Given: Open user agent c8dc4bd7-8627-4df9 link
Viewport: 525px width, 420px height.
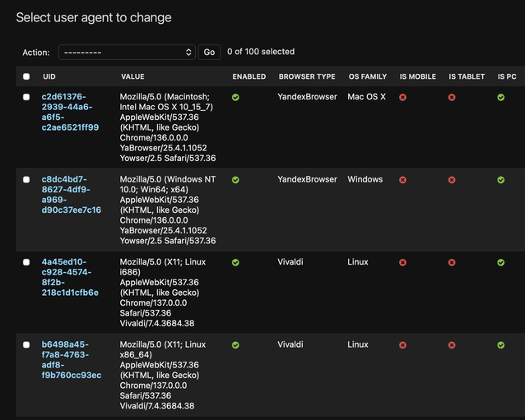Looking at the screenshot, I should tap(71, 195).
